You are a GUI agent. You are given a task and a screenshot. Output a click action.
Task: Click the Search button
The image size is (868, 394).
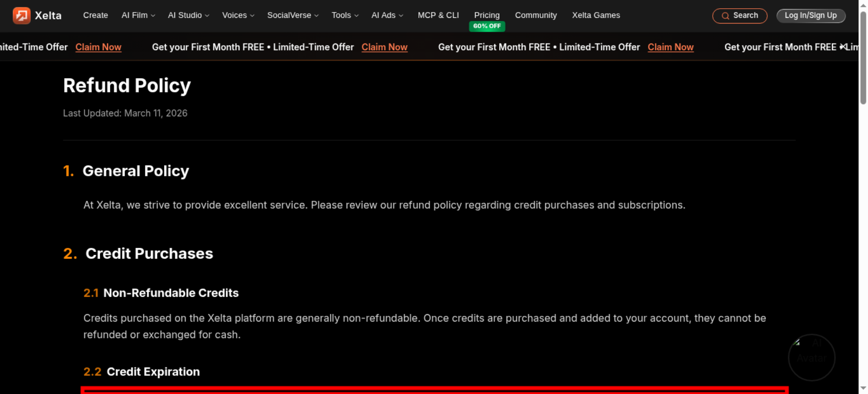pos(740,16)
